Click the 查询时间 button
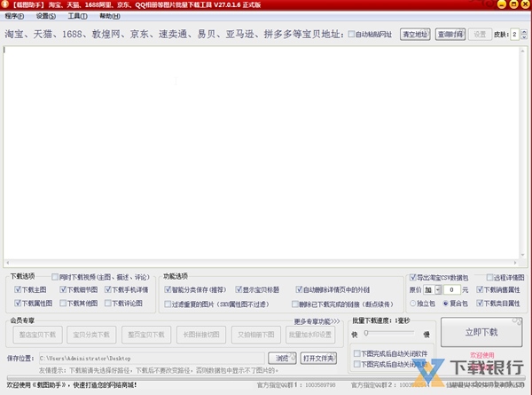 (x=450, y=35)
